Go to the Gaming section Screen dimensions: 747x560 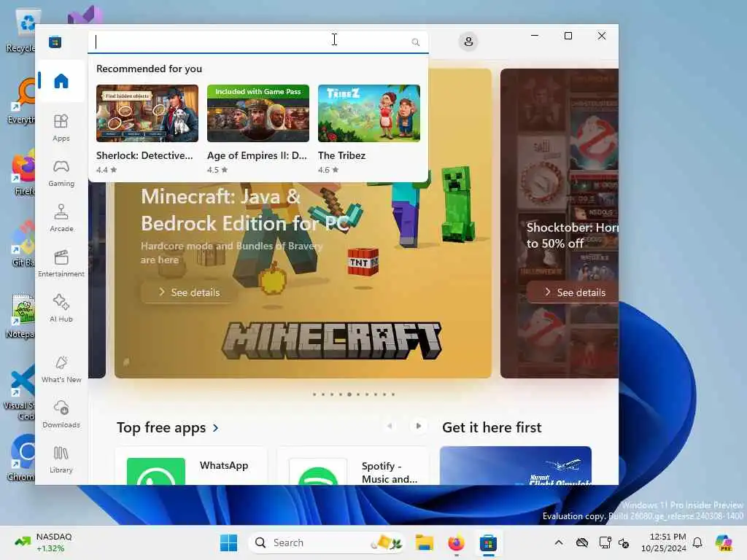(x=61, y=173)
